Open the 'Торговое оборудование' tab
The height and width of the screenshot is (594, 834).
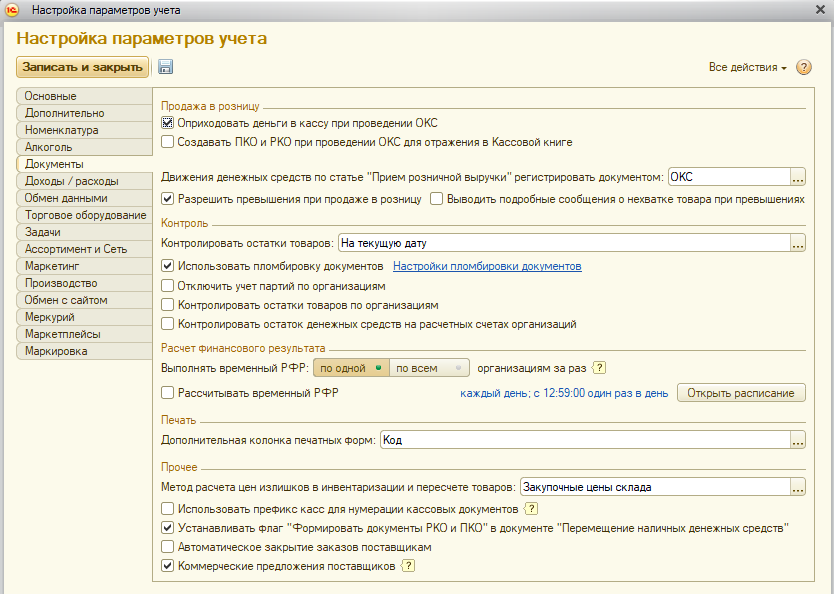coord(84,215)
